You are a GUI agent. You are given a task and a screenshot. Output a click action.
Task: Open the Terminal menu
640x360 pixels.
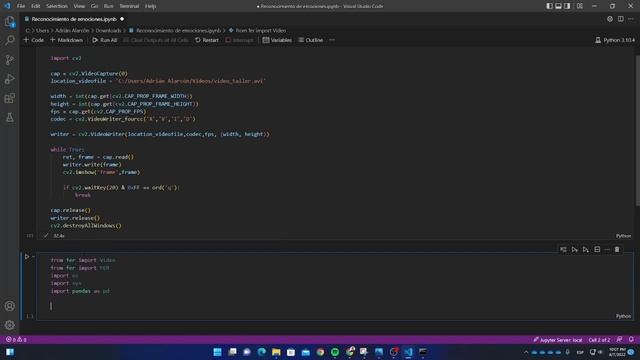[129, 6]
